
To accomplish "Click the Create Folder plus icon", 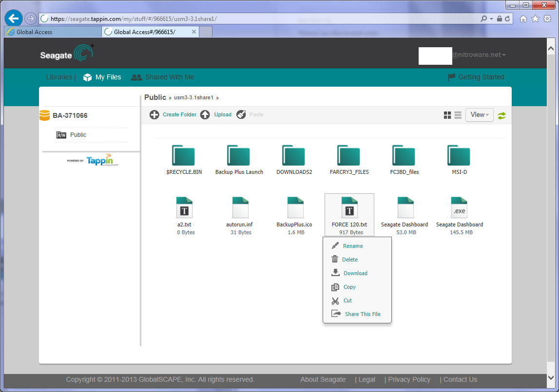I will [x=154, y=115].
